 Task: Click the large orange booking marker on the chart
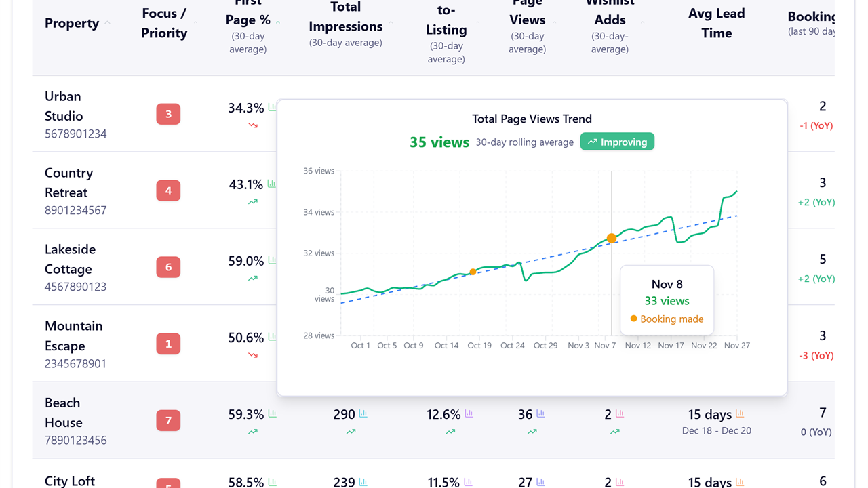click(x=612, y=238)
